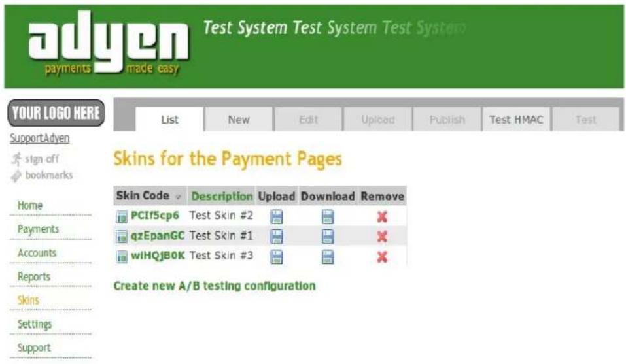Click the skin icon beside qzEpanGC

pos(122,237)
